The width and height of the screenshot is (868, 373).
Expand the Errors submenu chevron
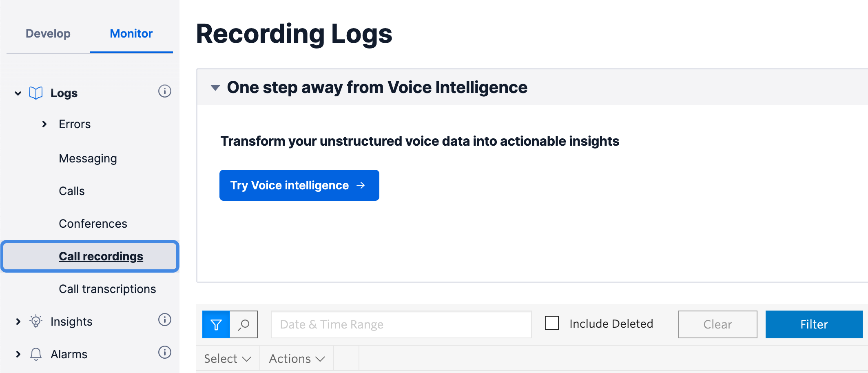point(44,124)
